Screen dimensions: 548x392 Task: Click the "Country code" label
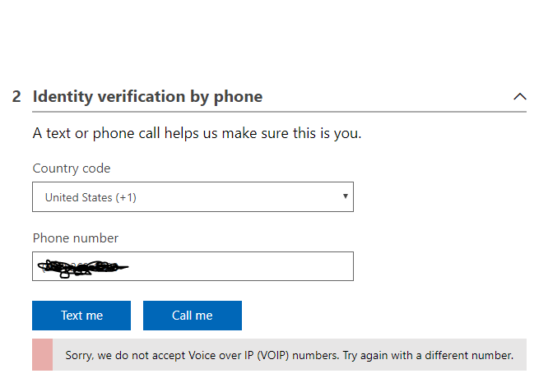click(72, 168)
